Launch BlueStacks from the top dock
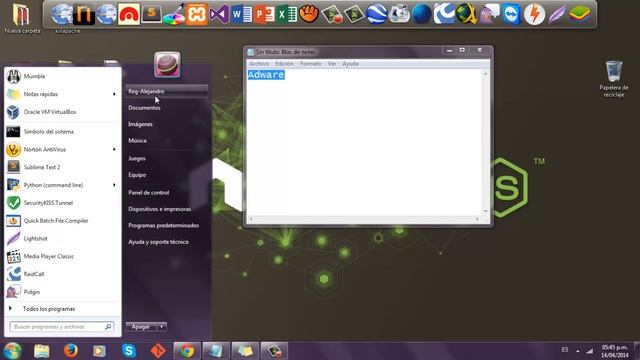The width and height of the screenshot is (640, 360). (x=579, y=14)
